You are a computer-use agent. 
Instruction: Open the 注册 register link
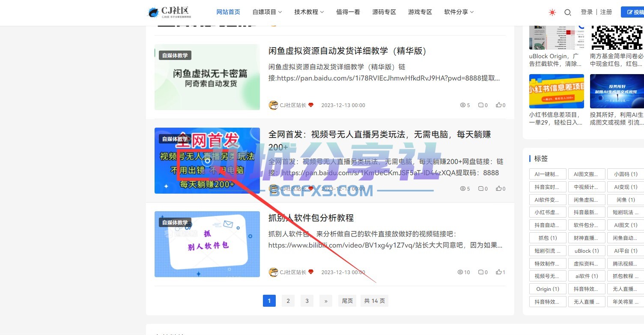pyautogui.click(x=606, y=12)
